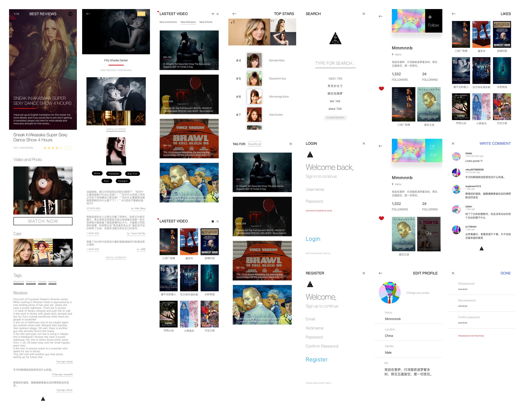Expand View All 9+ Photos
This screenshot has height=420, width=532.
(116, 129)
